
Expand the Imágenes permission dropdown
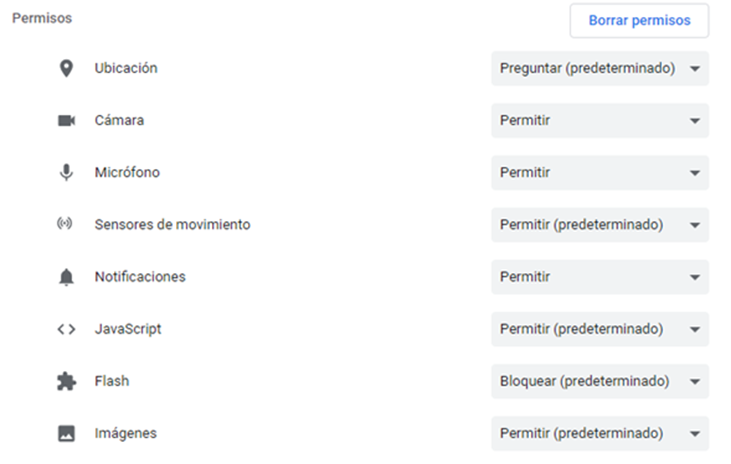[x=599, y=433]
